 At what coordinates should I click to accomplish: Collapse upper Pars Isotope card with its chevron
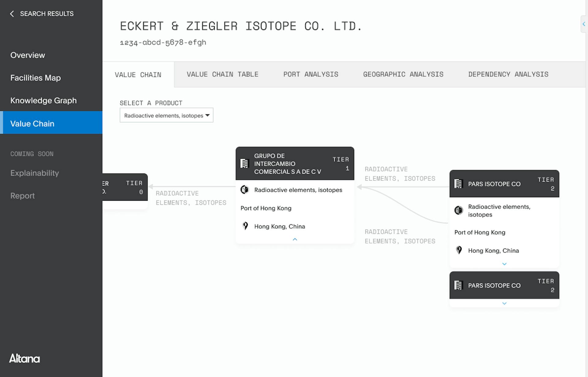pos(504,264)
